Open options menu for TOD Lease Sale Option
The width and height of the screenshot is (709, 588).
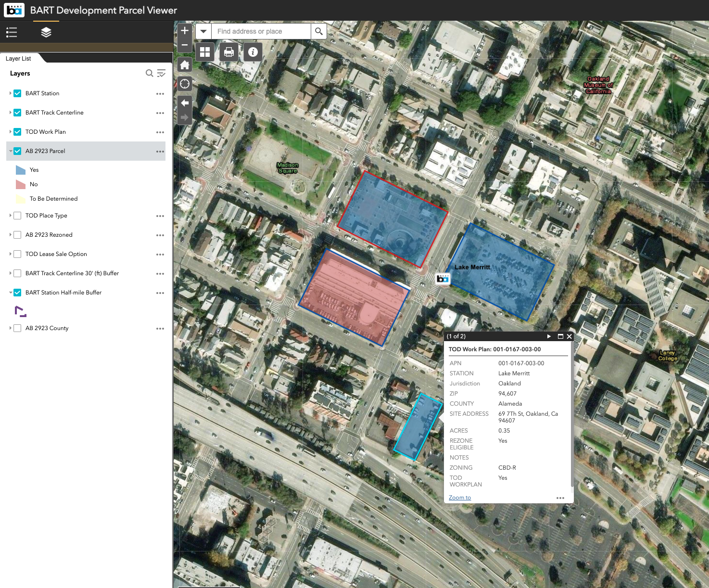click(160, 255)
